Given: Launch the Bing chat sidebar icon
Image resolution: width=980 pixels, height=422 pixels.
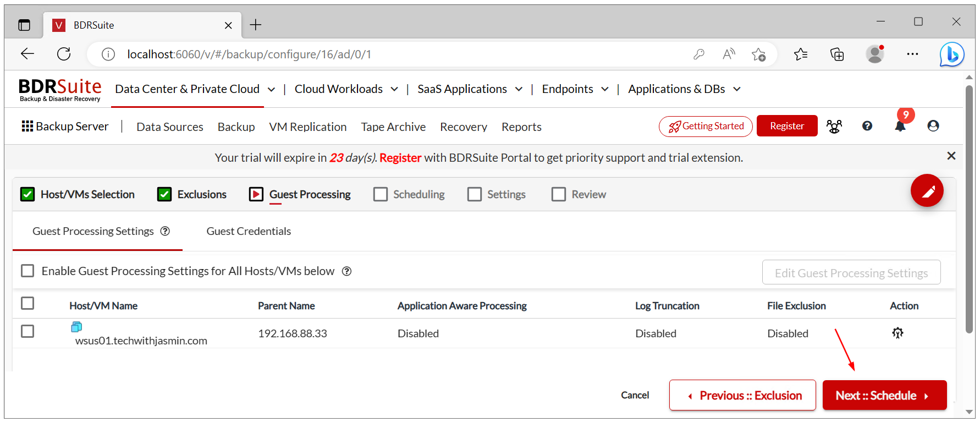Looking at the screenshot, I should coord(951,54).
